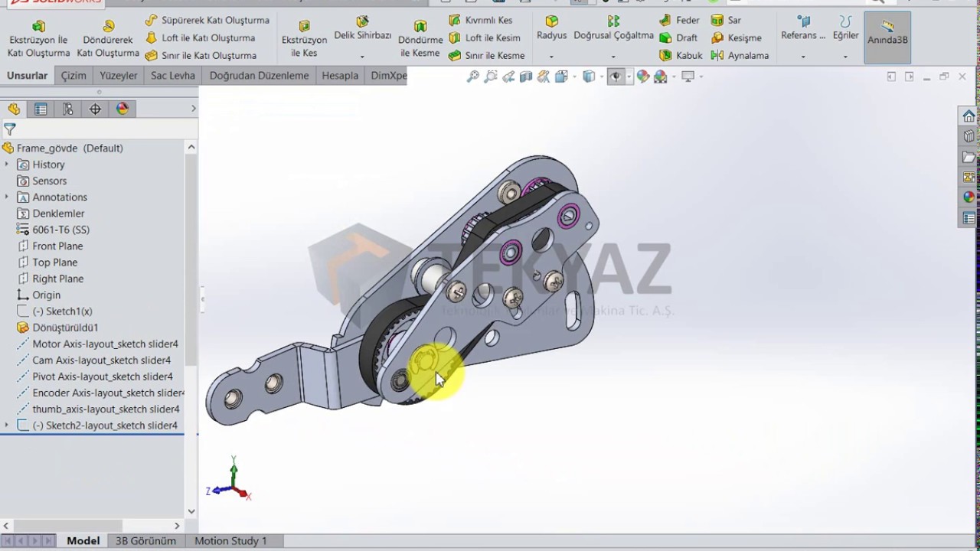Select Döndürme ile Kesme tool
The image size is (980, 551).
tap(420, 39)
